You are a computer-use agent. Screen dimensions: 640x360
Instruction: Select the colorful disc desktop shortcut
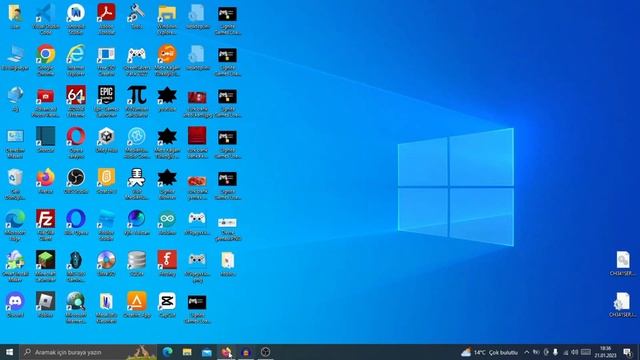point(106,263)
